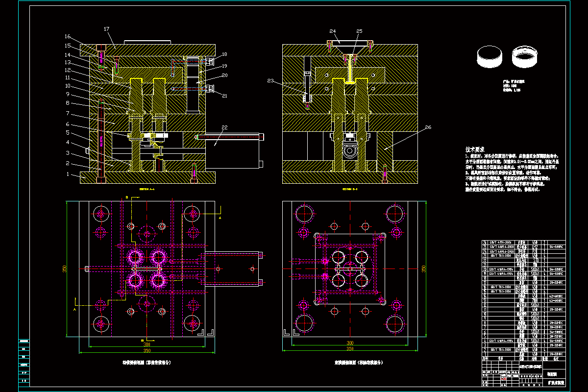
Task: Select the hollow cap 3D model view
Action: pyautogui.click(x=525, y=57)
